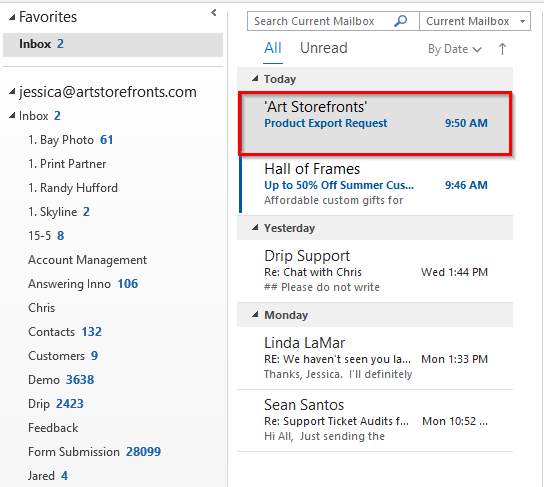Open the Product Export Request email

tap(375, 123)
